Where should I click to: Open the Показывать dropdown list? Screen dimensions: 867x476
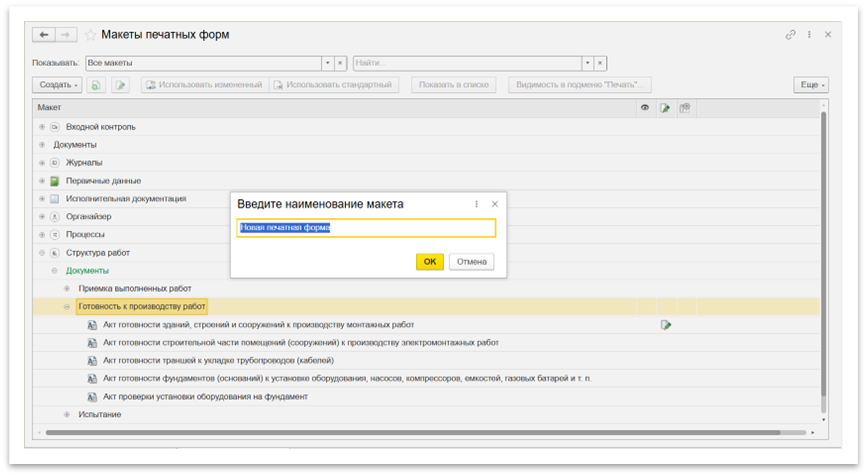pyautogui.click(x=326, y=63)
